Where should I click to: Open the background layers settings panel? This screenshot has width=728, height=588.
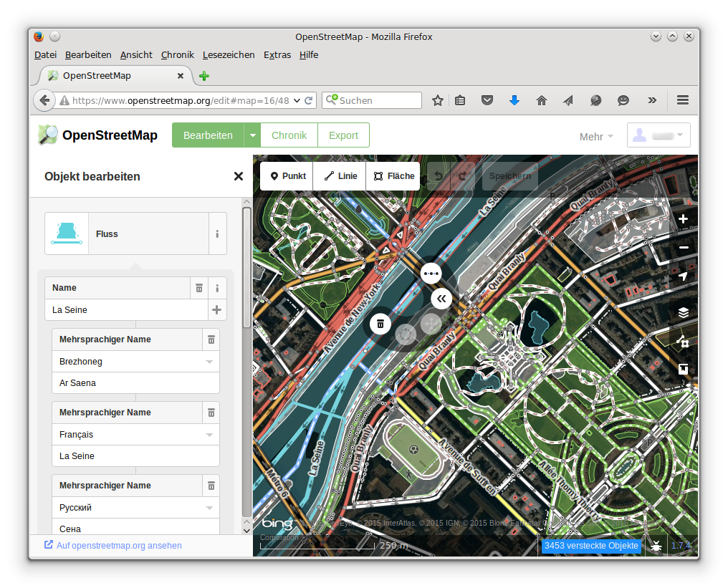point(684,312)
